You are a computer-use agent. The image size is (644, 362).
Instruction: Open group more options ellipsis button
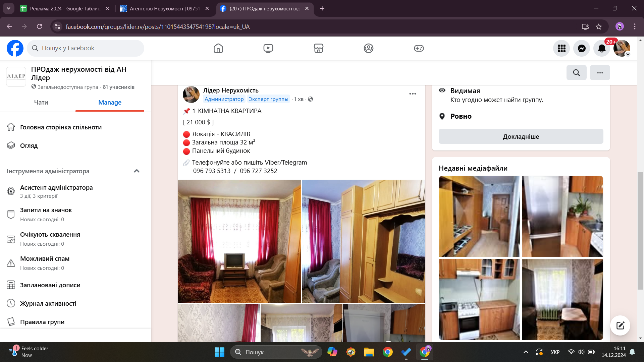600,73
